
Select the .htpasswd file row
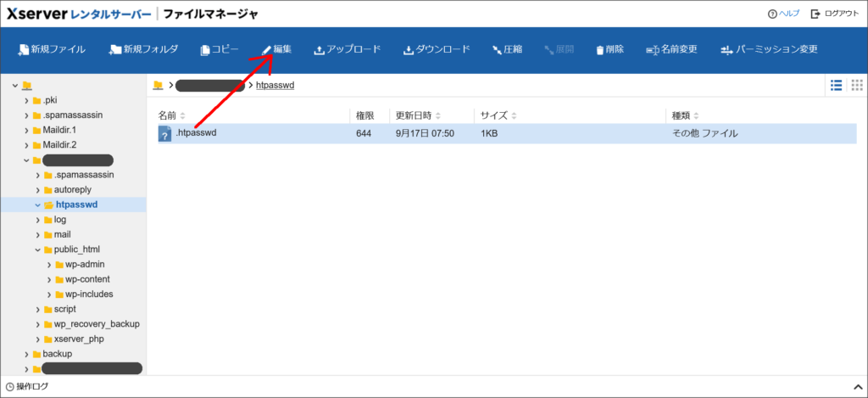click(x=507, y=133)
